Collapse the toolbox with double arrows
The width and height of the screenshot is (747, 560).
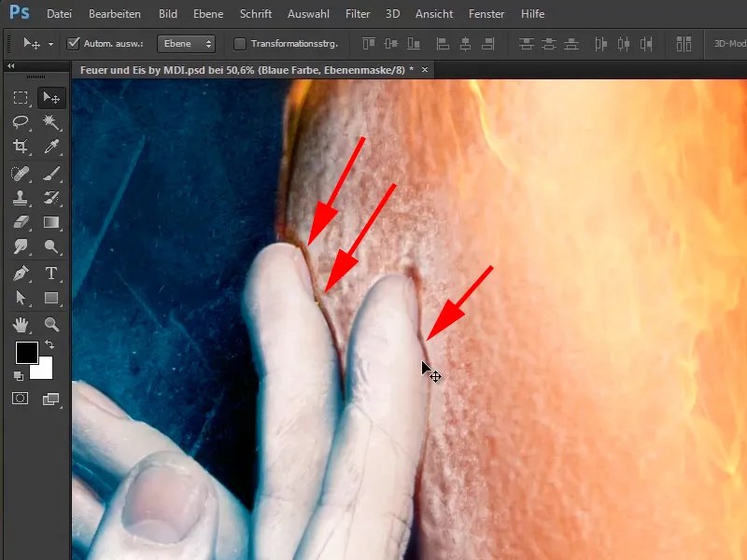11,65
